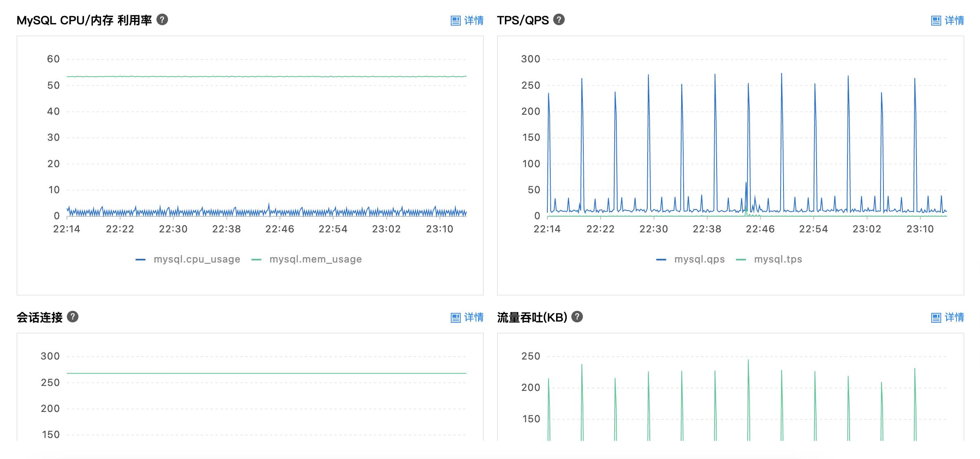Click detail icon for TPS/QPS chart

tap(936, 21)
